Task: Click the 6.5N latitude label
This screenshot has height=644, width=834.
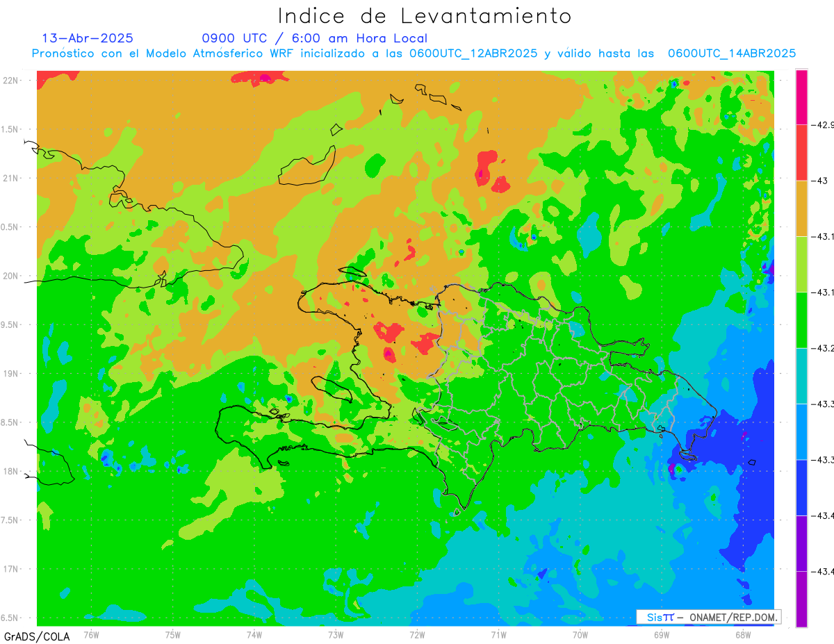Action: [10, 618]
